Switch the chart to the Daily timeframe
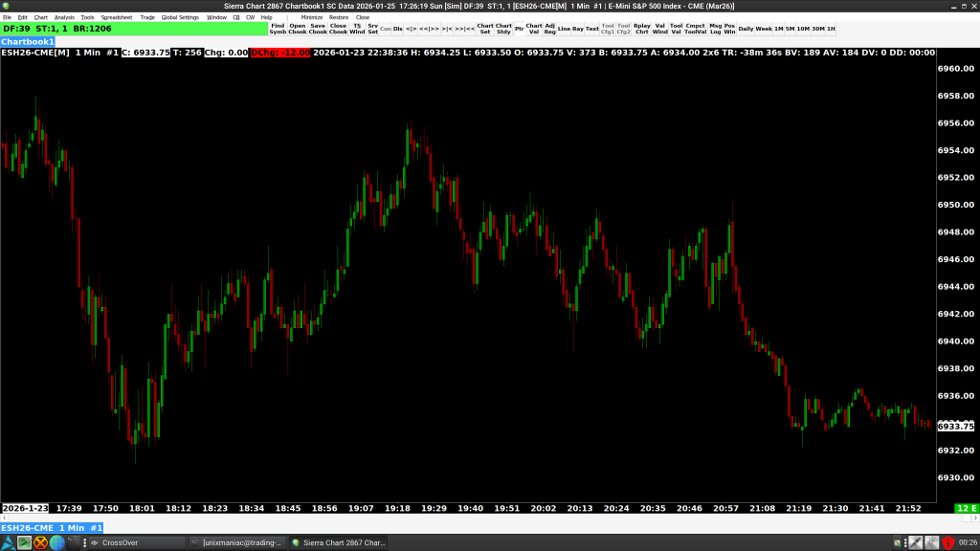 coord(746,29)
